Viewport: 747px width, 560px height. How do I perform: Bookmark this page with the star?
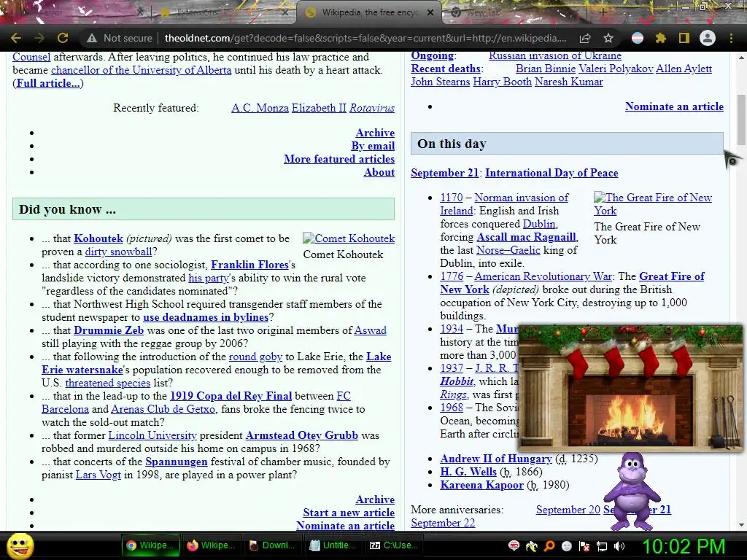click(608, 38)
